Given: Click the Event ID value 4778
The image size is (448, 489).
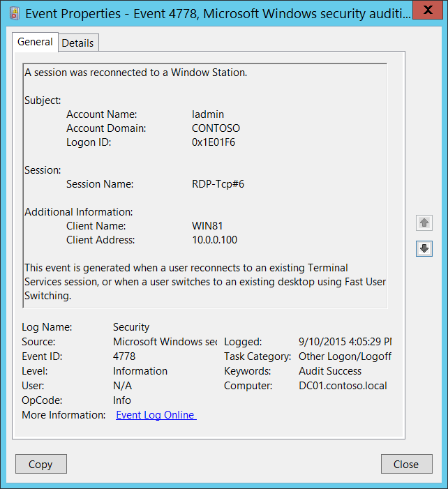Looking at the screenshot, I should 124,356.
